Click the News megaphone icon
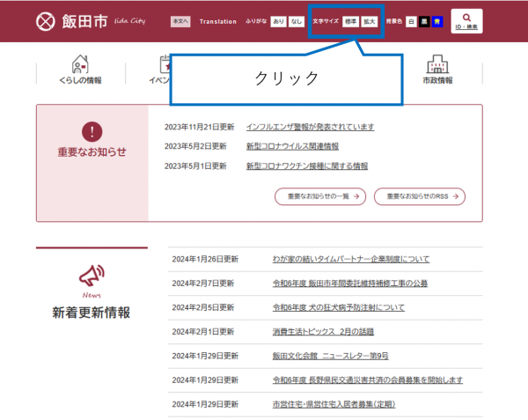 point(92,276)
